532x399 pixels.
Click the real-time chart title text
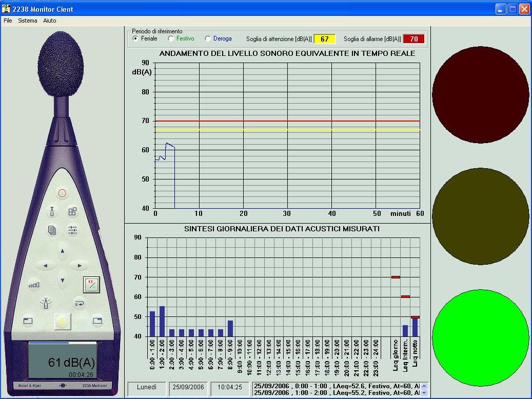click(x=287, y=53)
